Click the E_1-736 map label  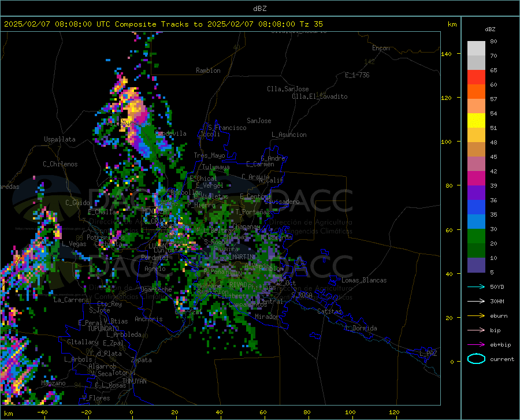click(357, 75)
